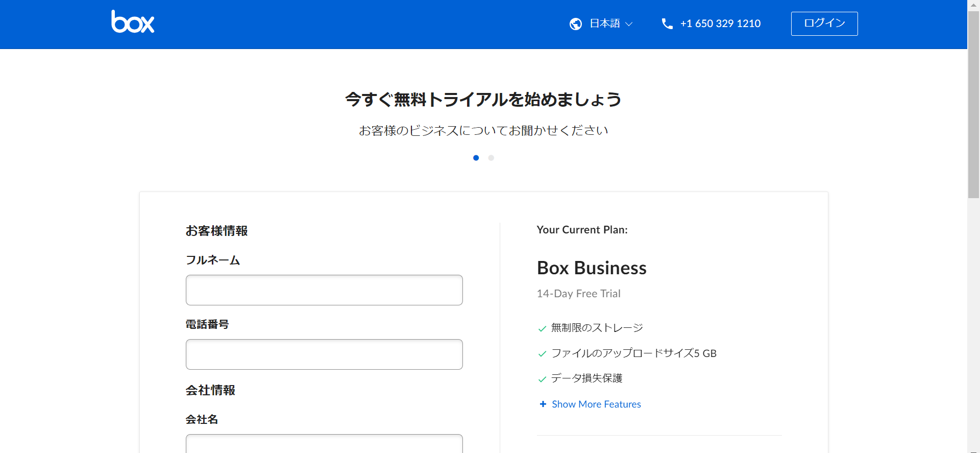This screenshot has height=453, width=980.
Task: Click the ログイン button
Action: pyautogui.click(x=824, y=23)
